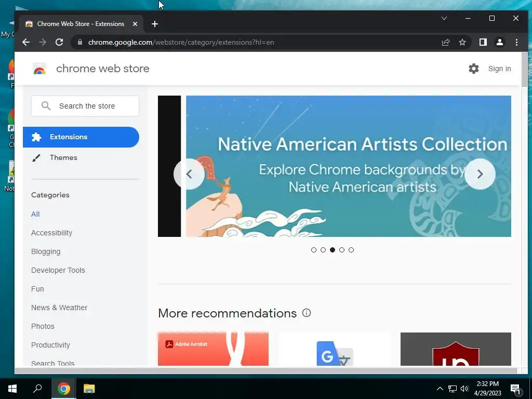Show previous carousel banner
The height and width of the screenshot is (399, 532).
pos(189,174)
